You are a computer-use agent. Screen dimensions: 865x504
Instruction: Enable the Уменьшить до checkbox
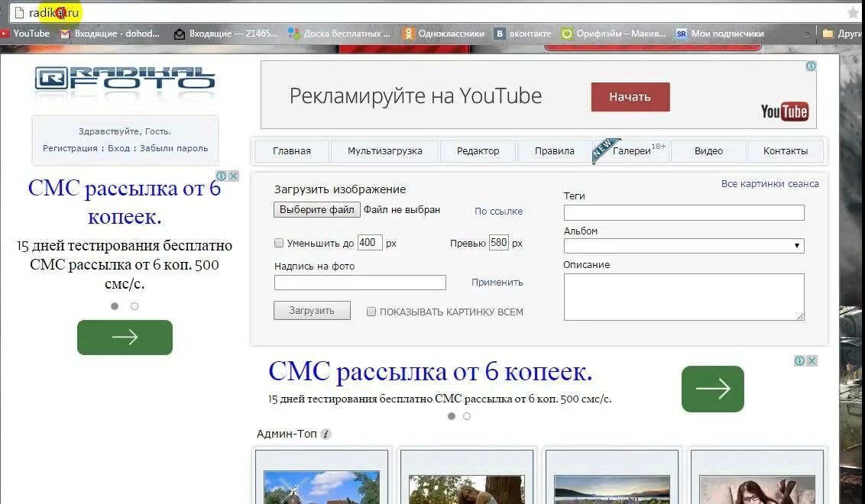click(x=279, y=243)
